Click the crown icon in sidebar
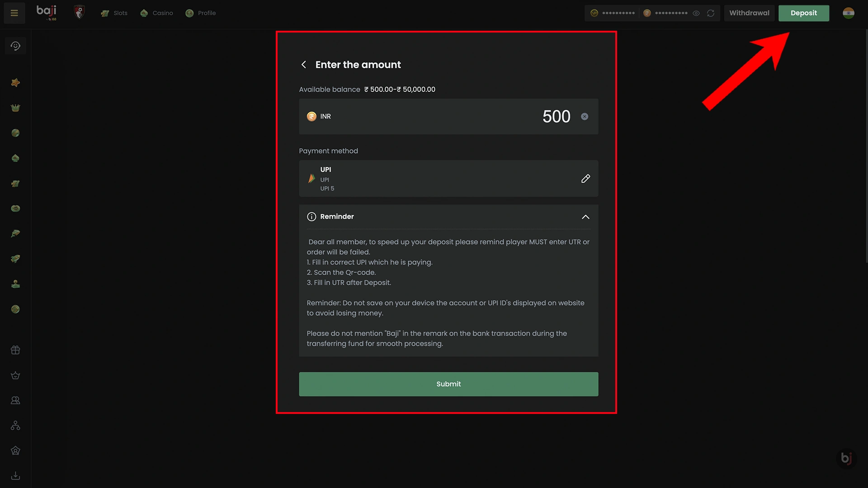868x488 pixels. pos(15,108)
